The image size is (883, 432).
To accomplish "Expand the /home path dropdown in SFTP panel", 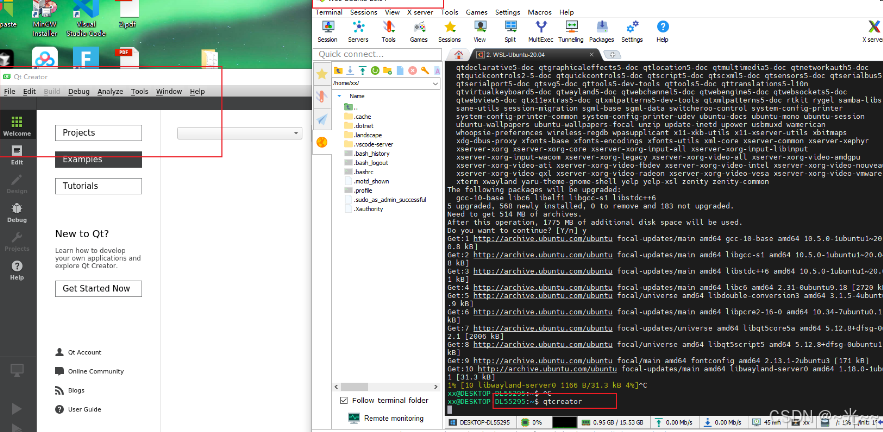I will pos(435,83).
